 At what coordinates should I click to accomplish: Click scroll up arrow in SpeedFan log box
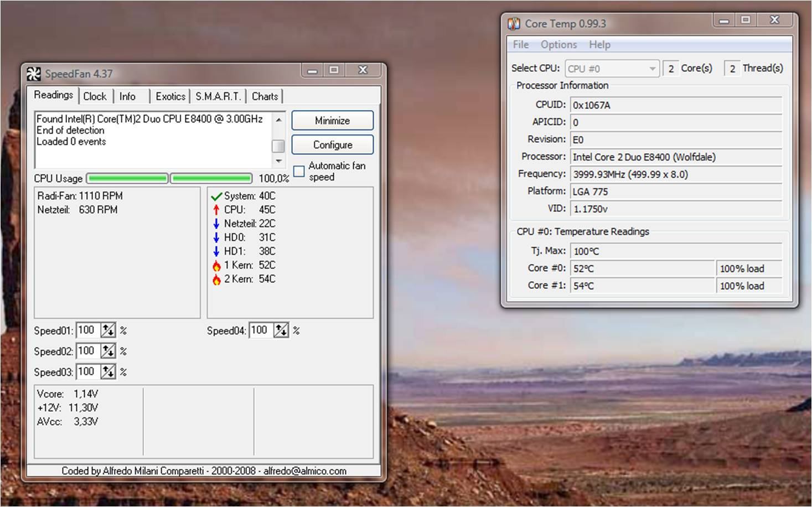click(278, 120)
